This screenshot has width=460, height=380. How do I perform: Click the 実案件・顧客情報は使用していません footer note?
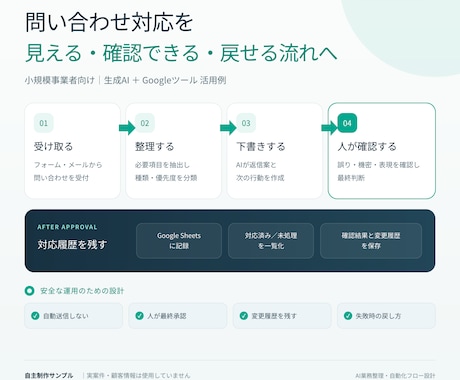click(x=139, y=376)
